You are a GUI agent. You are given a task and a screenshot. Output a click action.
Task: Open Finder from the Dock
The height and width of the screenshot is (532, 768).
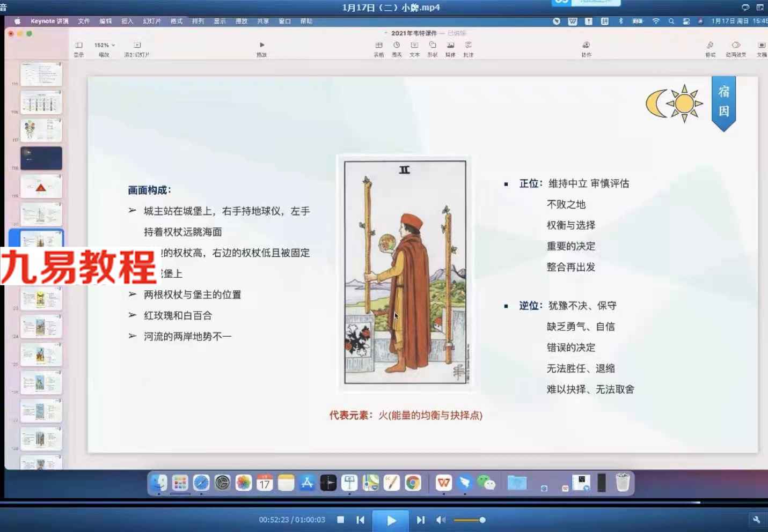pos(159,483)
